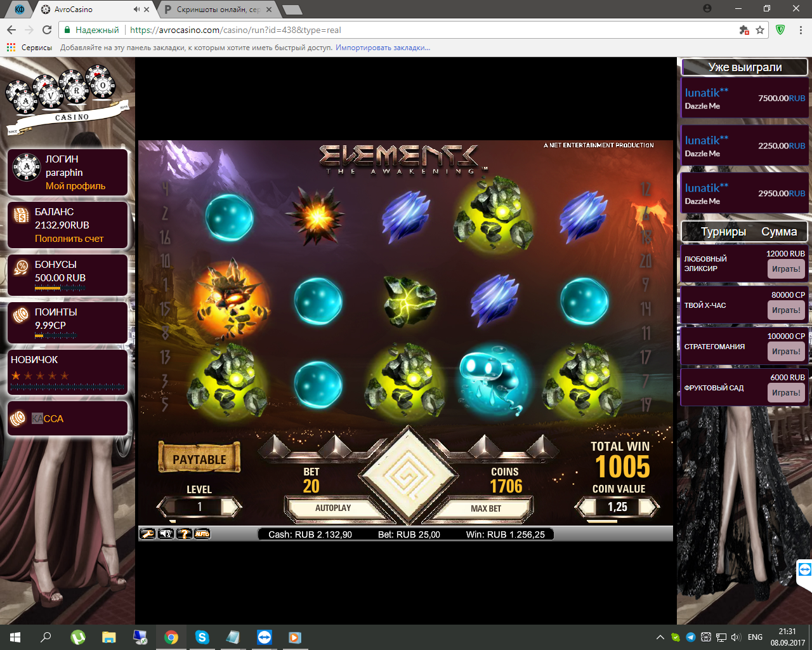
Task: Adjust volume from the tray speaker icon
Action: pos(736,637)
